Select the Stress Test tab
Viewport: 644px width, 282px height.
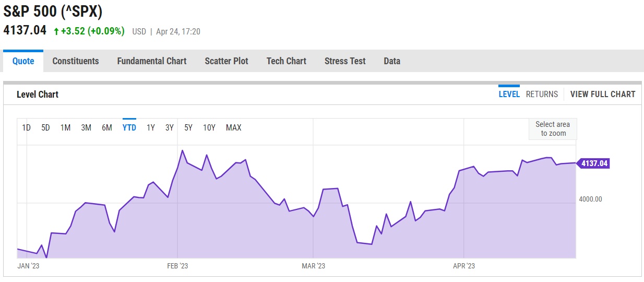pyautogui.click(x=345, y=61)
